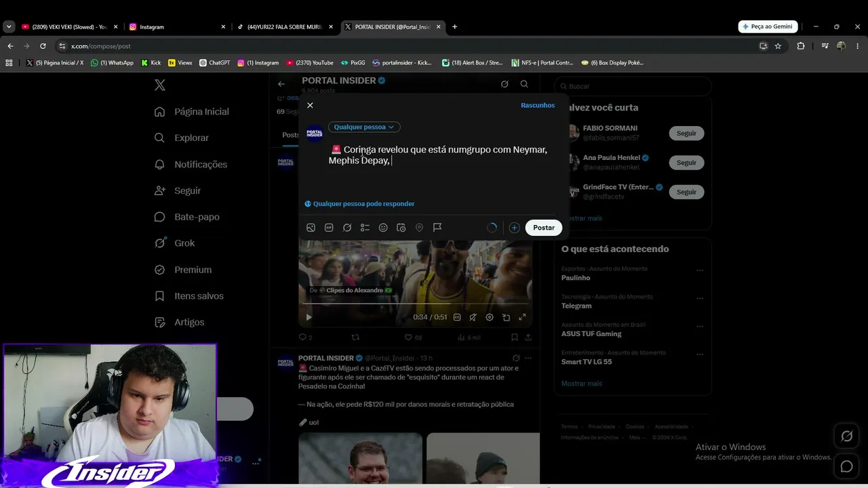Open the Paulinho trending topic
868x488 pixels.
(576, 278)
